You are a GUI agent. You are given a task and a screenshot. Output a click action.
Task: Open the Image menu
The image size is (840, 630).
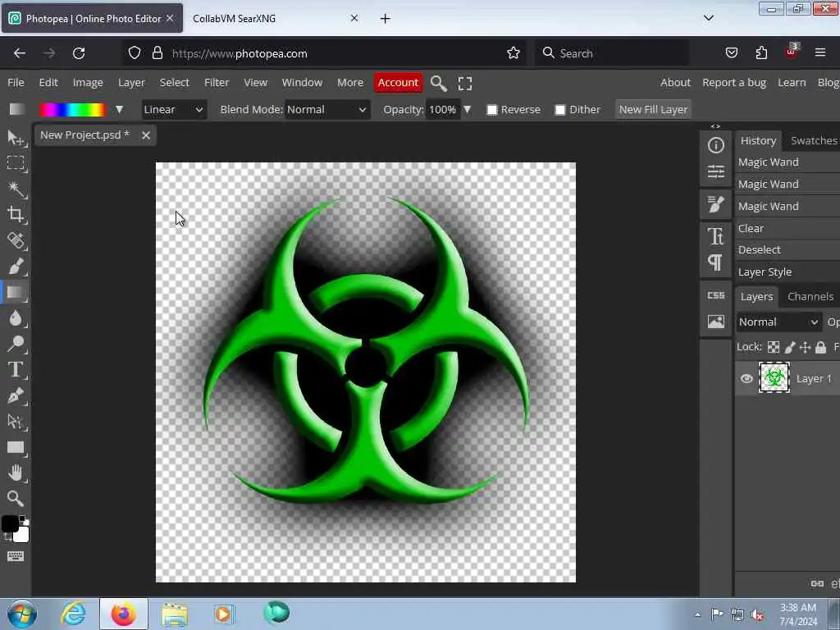tap(88, 83)
